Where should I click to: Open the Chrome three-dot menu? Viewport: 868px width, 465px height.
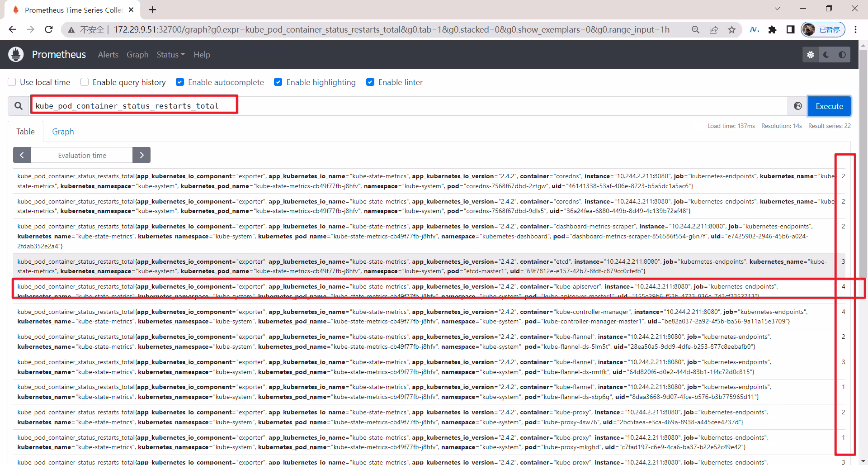coord(855,29)
